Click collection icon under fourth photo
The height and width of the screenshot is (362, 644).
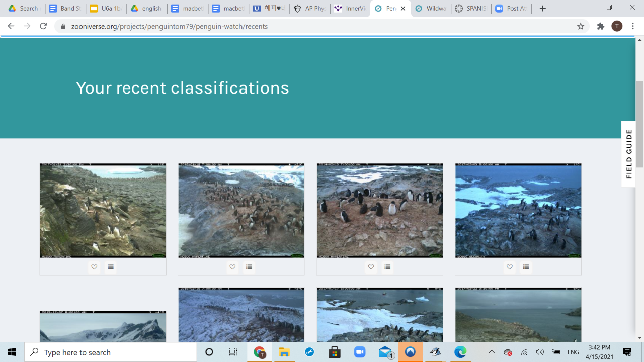(x=526, y=267)
